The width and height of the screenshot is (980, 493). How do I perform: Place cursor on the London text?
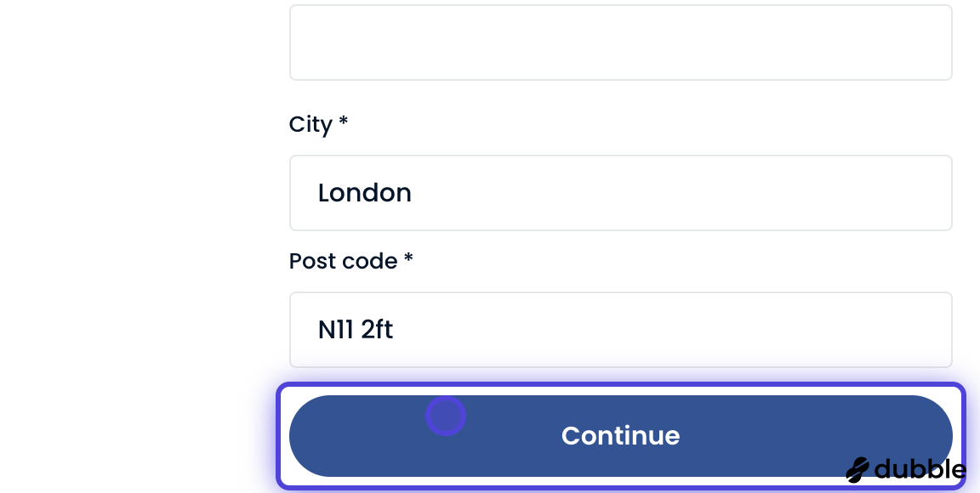click(x=365, y=193)
